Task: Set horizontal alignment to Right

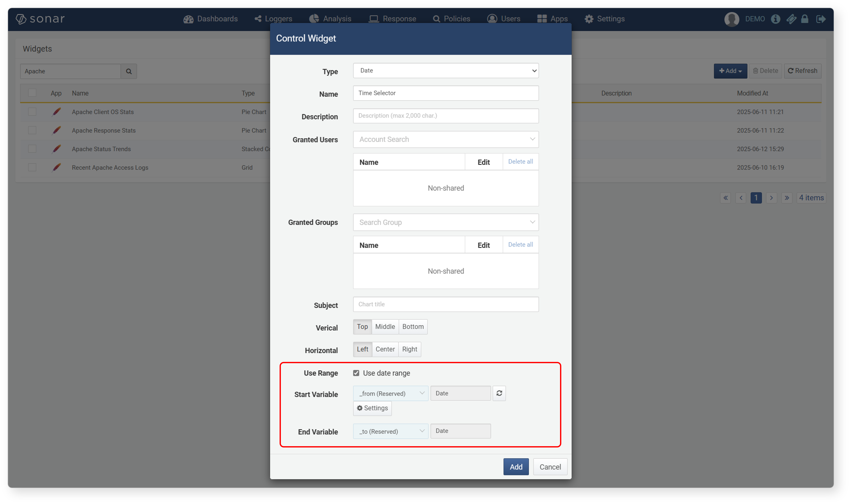Action: 410,349
